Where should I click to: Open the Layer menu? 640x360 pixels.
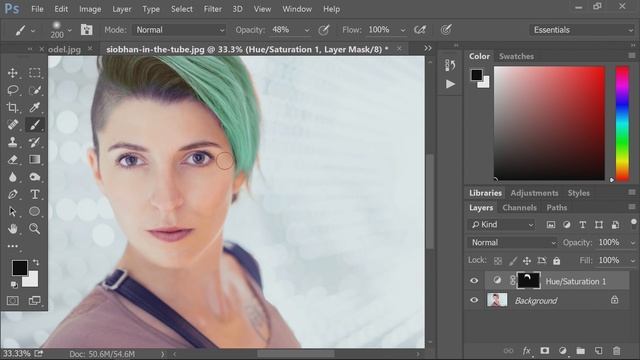coord(122,9)
